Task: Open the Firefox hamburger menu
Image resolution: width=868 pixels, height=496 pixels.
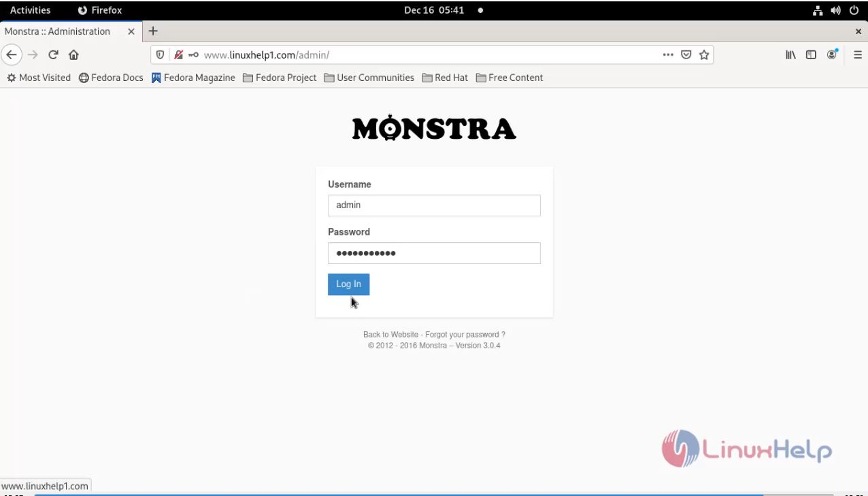Action: tap(857, 55)
